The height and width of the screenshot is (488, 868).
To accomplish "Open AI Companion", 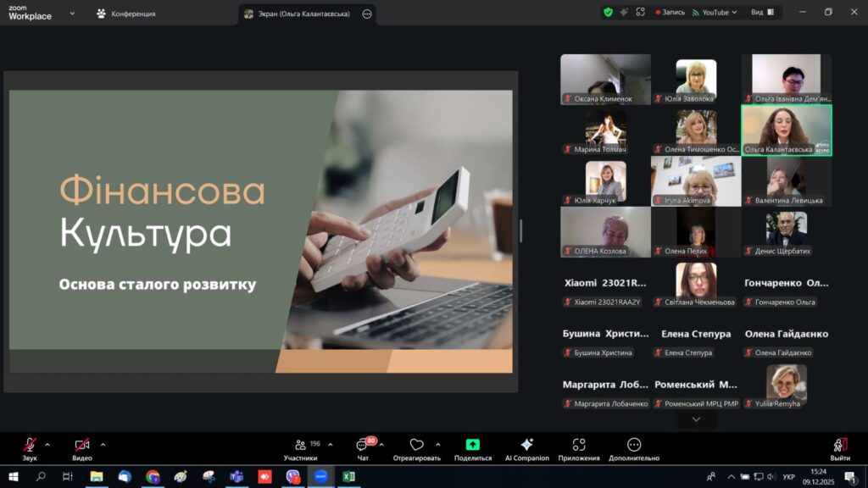I will point(526,446).
